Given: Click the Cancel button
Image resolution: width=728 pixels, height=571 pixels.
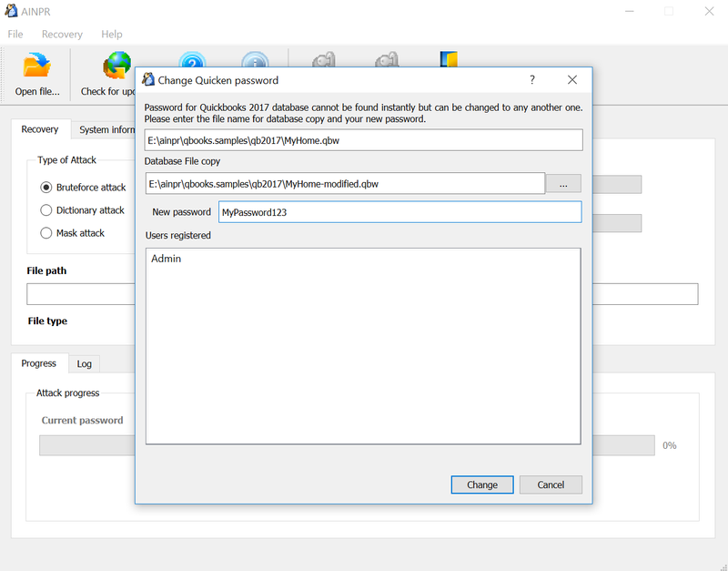Looking at the screenshot, I should click(x=551, y=484).
